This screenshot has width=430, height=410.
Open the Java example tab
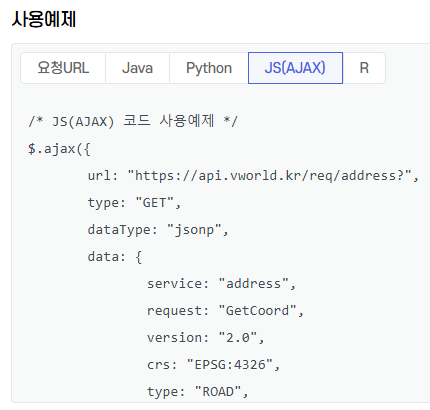[137, 68]
